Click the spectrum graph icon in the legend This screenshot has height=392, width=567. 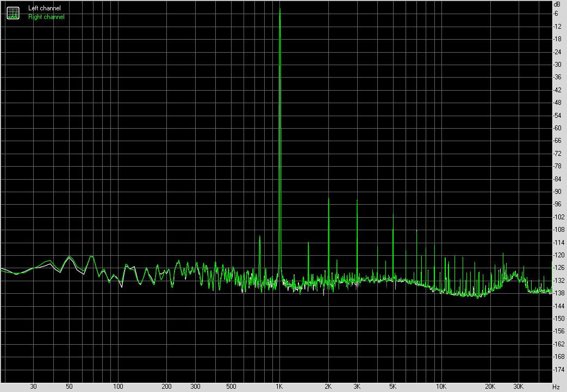pos(13,12)
